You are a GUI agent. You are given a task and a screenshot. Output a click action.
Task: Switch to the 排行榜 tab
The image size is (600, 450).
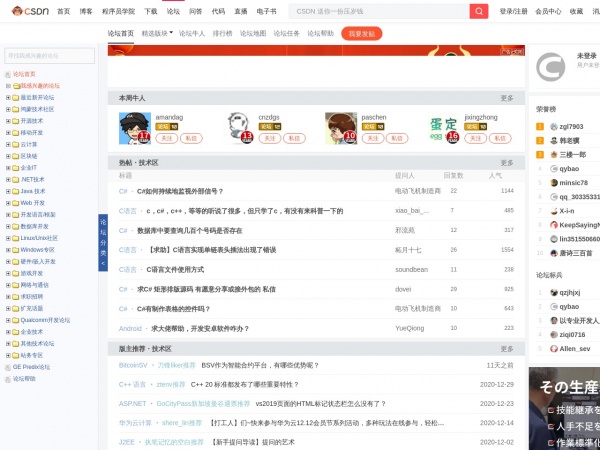tap(222, 34)
